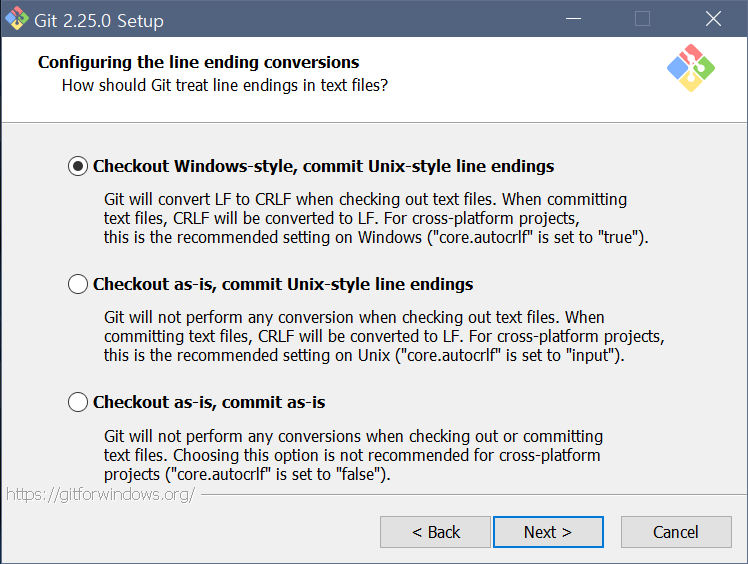Cancel the Git installation

tap(676, 532)
